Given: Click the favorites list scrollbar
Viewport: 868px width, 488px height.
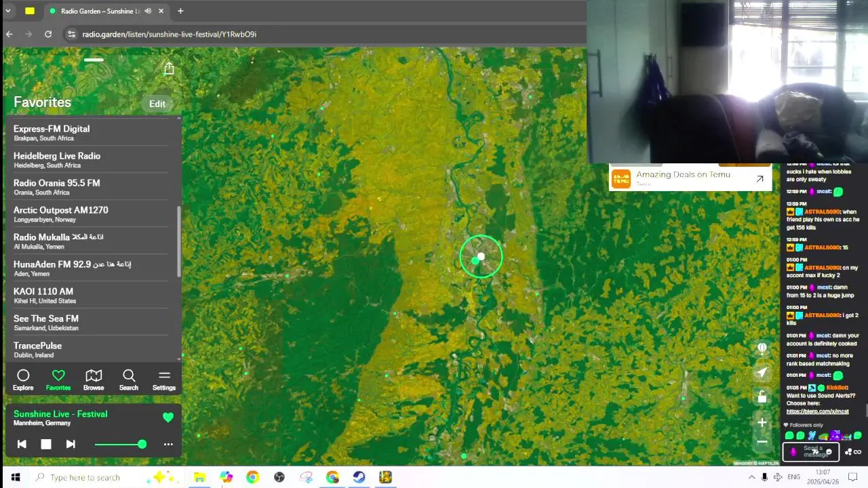Looking at the screenshot, I should 179,241.
